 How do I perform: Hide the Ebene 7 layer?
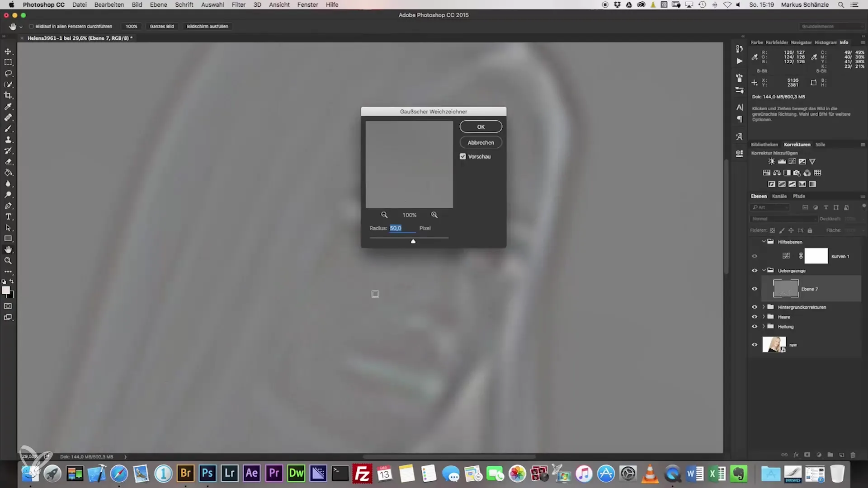point(755,289)
